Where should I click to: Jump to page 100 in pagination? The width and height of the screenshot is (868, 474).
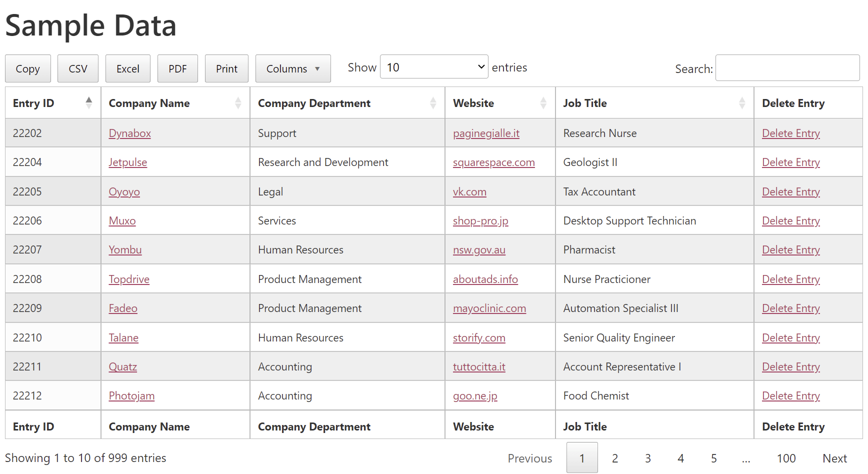785,458
